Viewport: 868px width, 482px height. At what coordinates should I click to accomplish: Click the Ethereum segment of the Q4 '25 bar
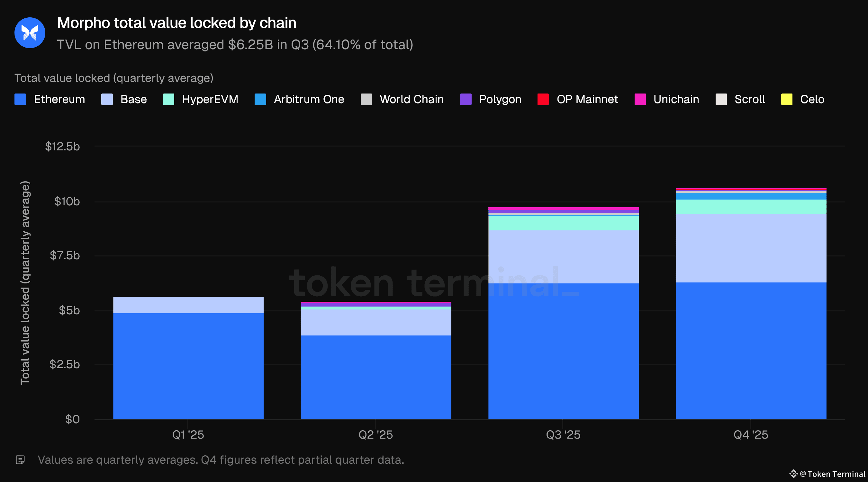pos(751,351)
